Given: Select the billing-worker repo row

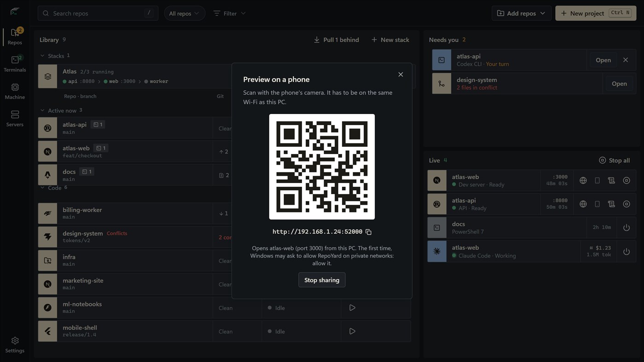Looking at the screenshot, I should point(224,213).
